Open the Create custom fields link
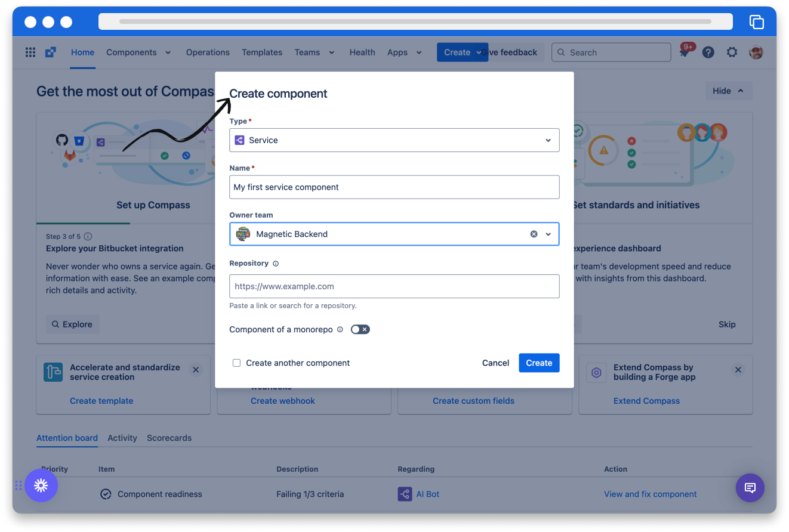 tap(473, 401)
